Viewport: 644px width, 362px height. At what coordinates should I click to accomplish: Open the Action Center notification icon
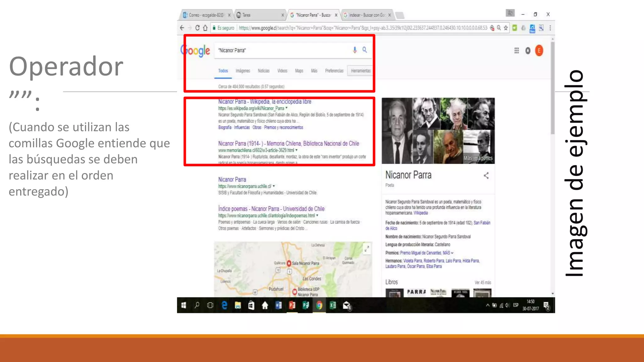click(x=547, y=305)
